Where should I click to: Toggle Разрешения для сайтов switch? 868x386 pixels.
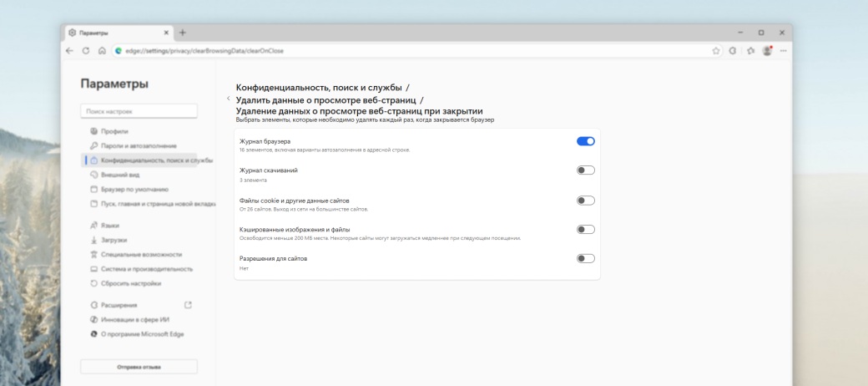[x=585, y=258]
